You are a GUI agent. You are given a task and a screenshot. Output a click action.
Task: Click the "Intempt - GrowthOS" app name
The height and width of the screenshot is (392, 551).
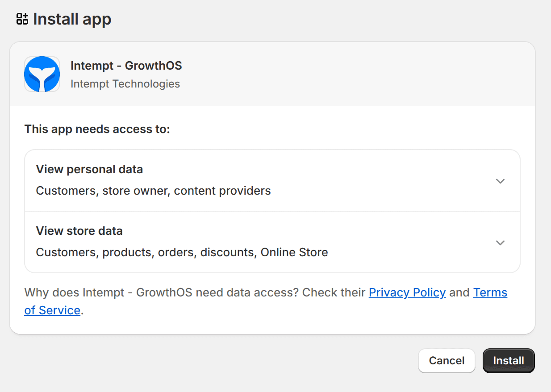click(126, 66)
